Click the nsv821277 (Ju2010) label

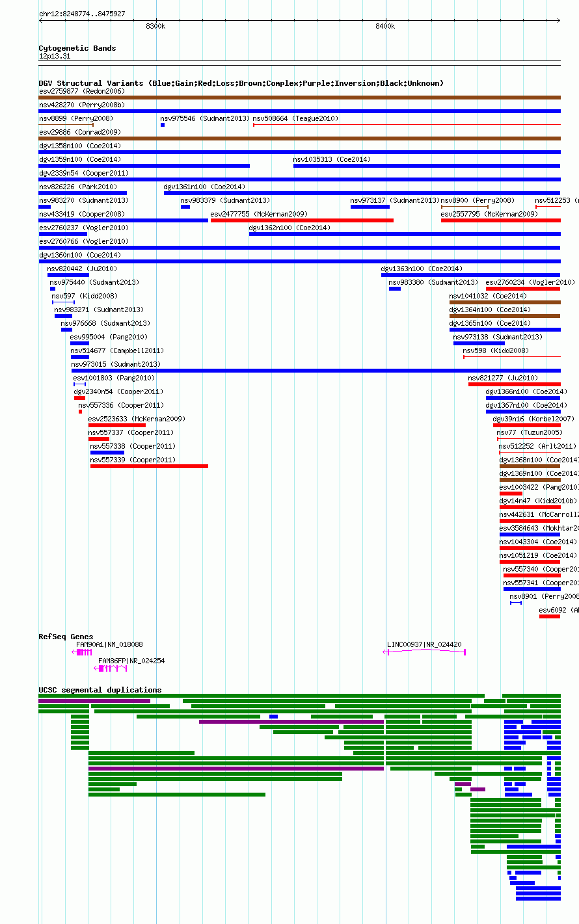coord(503,378)
